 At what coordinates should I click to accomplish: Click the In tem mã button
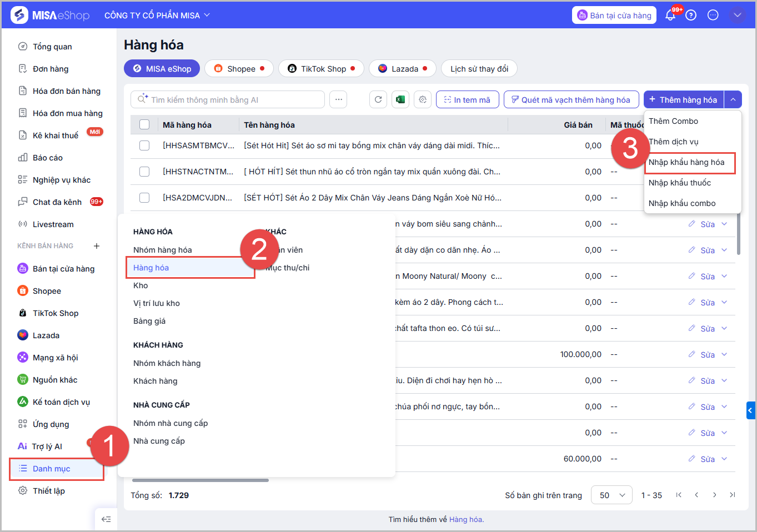tap(468, 99)
